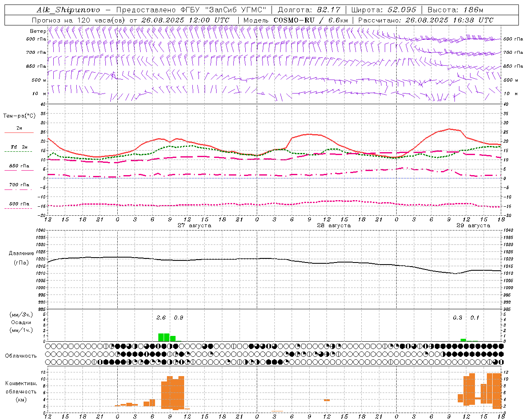Click the date label "28 августа"
Image resolution: width=525 pixels, height=420 pixels.
point(334,226)
